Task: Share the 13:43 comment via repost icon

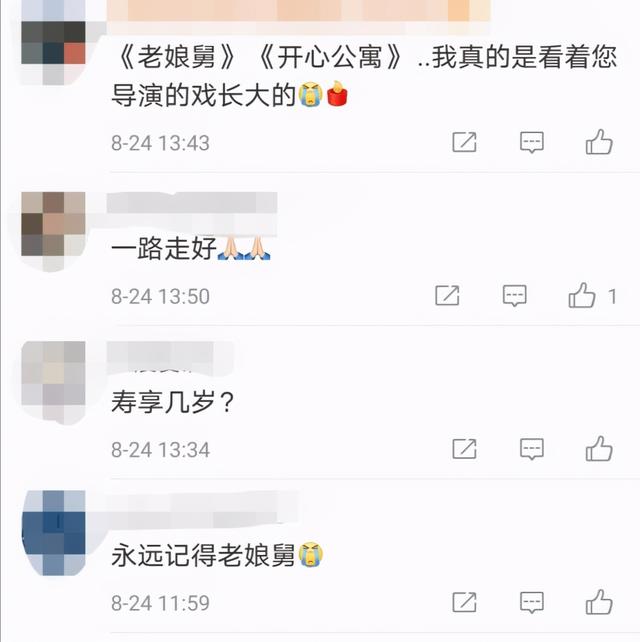Action: pyautogui.click(x=464, y=142)
